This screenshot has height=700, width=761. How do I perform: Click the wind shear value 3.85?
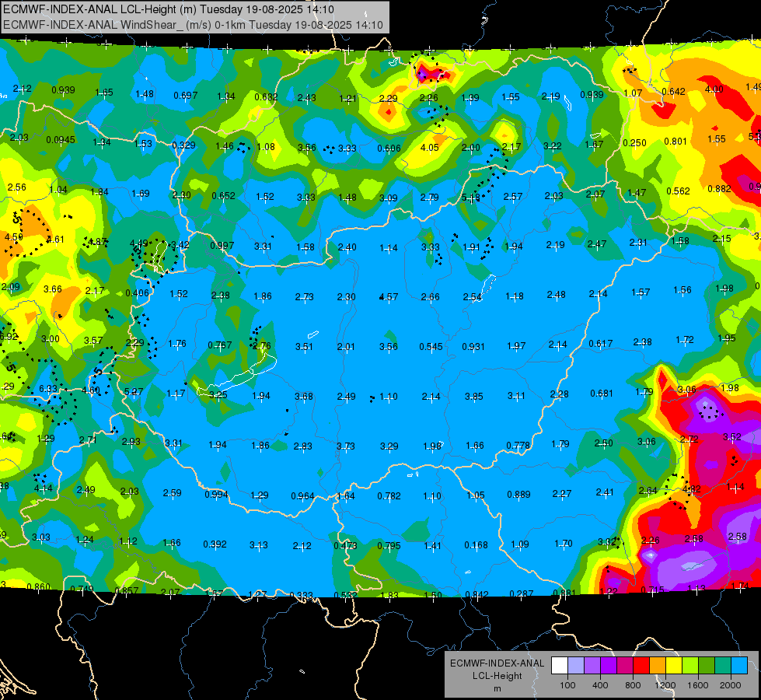click(x=474, y=397)
